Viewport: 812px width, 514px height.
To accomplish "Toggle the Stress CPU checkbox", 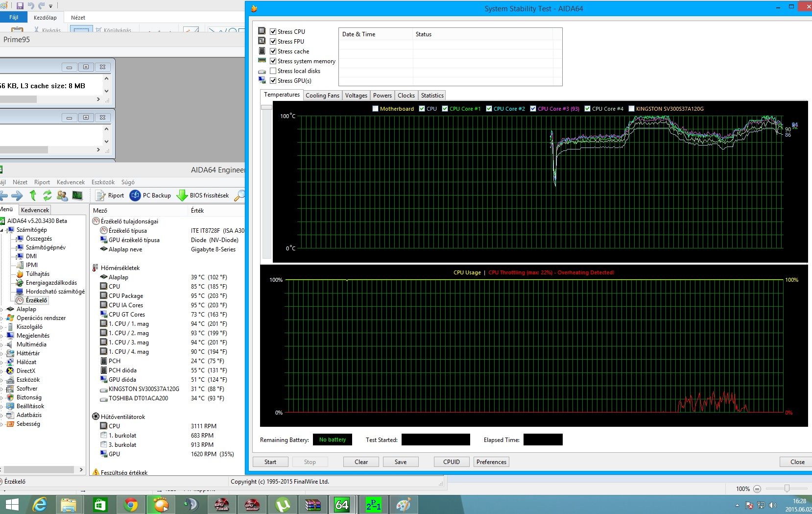I will (273, 32).
